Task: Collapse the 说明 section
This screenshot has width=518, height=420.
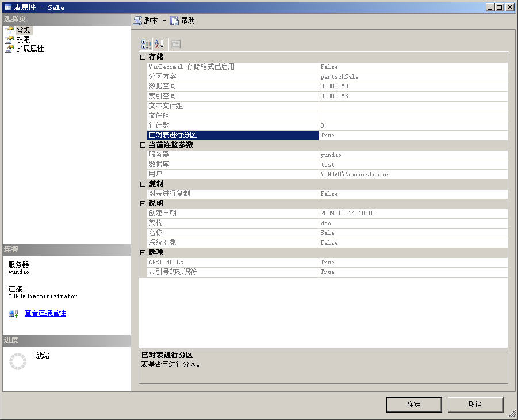Action: coord(143,203)
